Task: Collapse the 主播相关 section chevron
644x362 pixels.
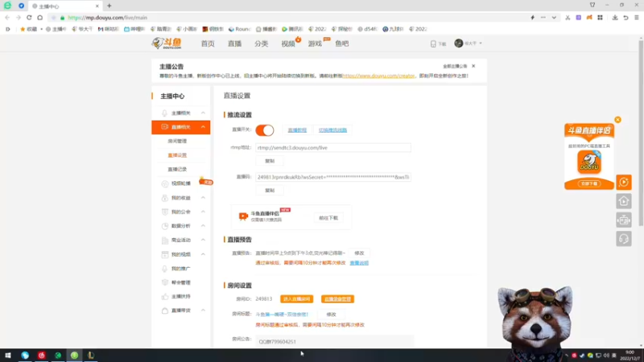Action: point(203,113)
